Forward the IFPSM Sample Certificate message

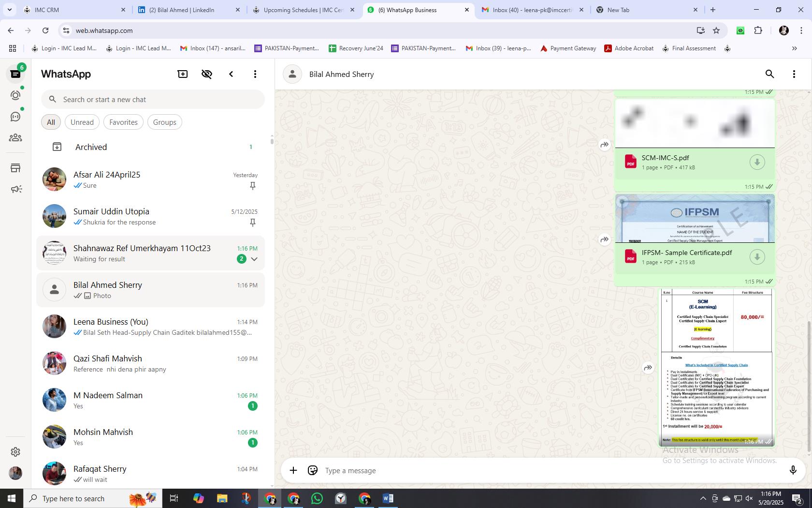(605, 239)
